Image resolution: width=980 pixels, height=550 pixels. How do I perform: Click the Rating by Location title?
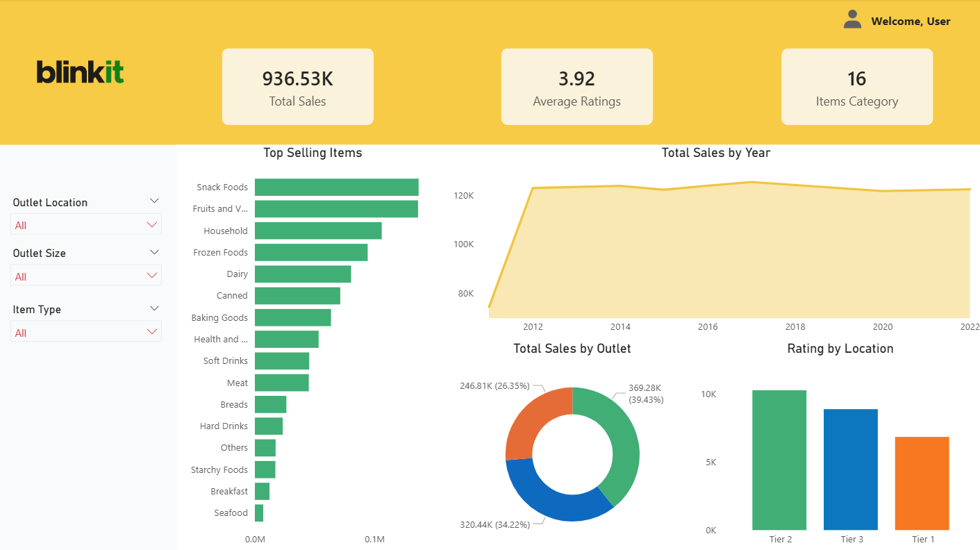click(x=840, y=349)
